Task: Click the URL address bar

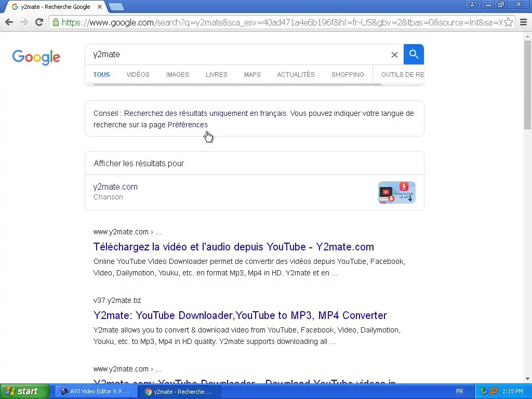Action: (282, 22)
